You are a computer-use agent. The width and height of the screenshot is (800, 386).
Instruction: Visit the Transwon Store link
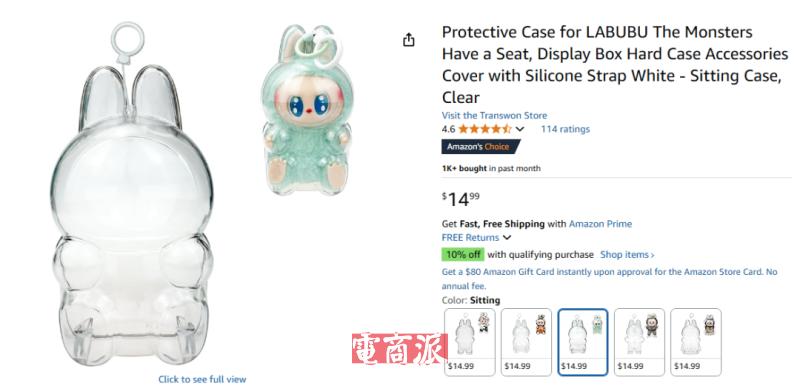coord(494,115)
